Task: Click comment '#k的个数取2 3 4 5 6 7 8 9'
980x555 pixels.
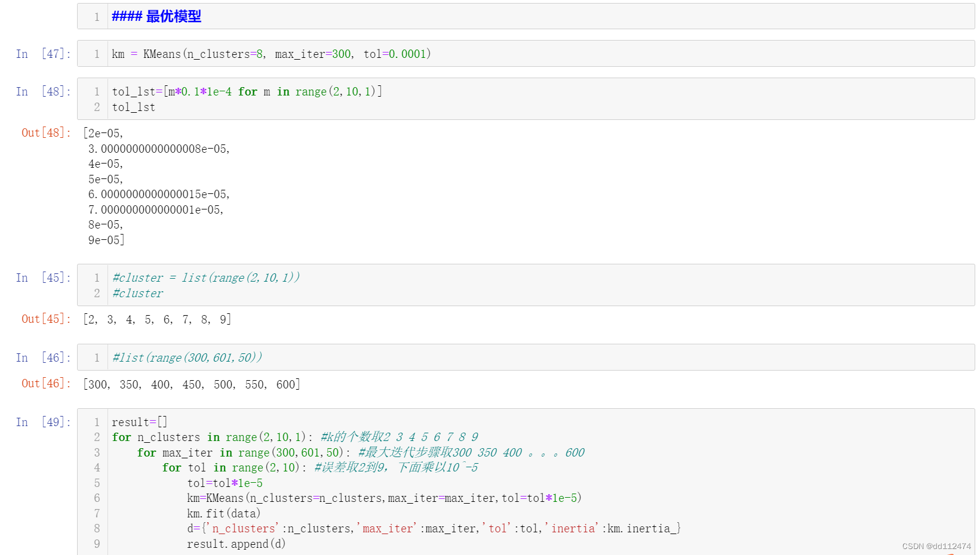Action: point(400,437)
